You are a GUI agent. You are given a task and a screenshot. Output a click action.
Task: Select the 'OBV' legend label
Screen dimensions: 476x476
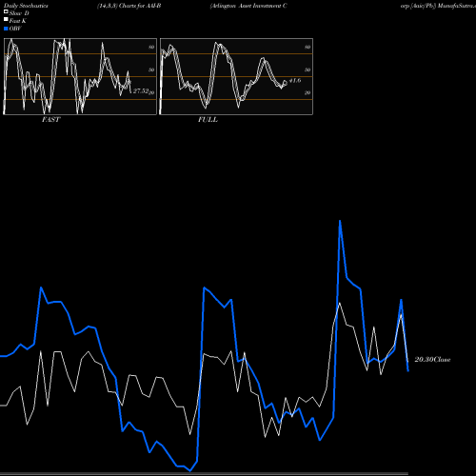(15, 29)
